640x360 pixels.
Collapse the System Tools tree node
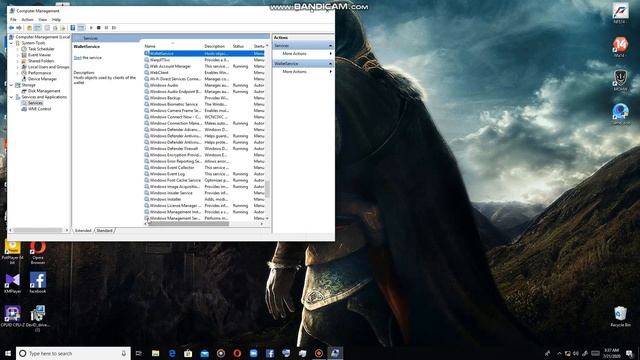coord(11,43)
